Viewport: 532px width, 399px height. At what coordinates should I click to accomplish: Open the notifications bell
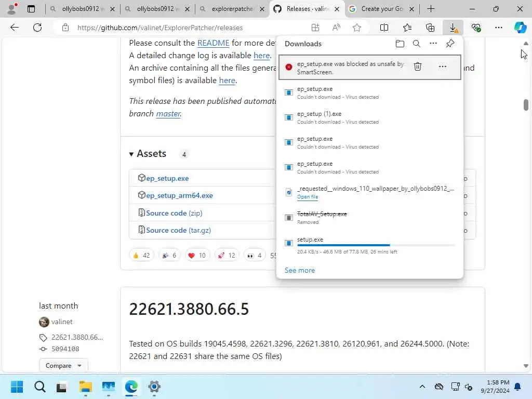coord(517,387)
